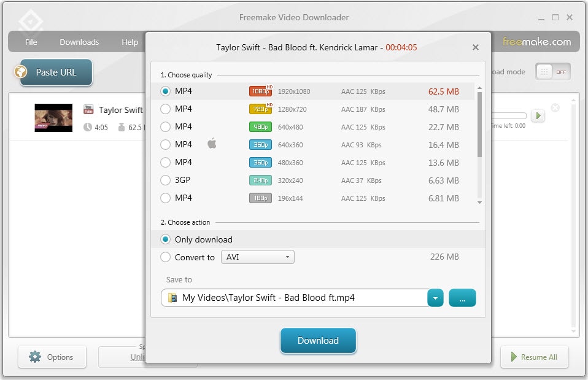Open the File menu
The height and width of the screenshot is (380, 588).
pos(31,42)
